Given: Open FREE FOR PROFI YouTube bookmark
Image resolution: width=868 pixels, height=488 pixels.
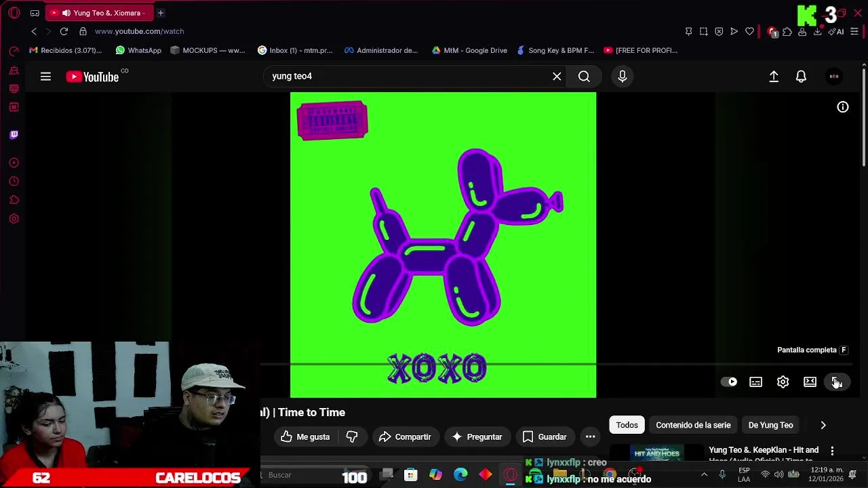Looking at the screenshot, I should tap(641, 50).
